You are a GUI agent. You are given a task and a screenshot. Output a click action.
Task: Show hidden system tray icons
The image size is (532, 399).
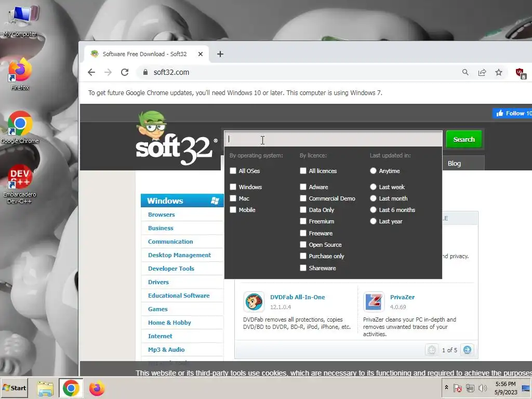click(x=446, y=388)
